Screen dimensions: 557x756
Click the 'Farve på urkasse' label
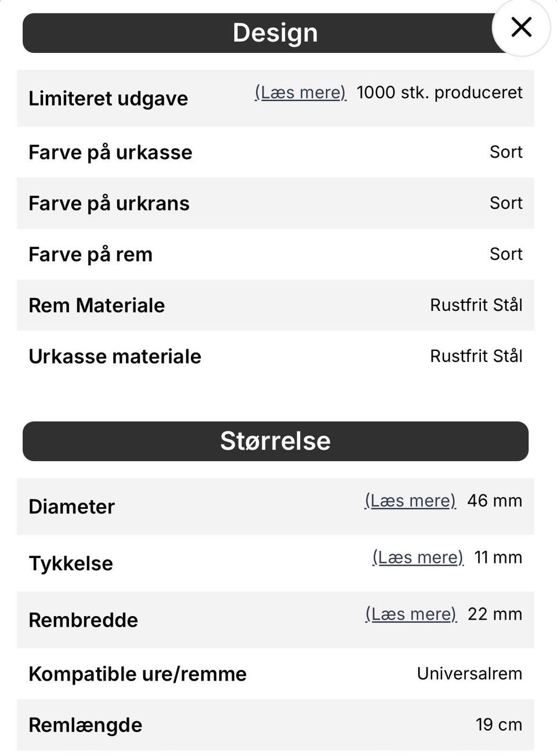(110, 153)
